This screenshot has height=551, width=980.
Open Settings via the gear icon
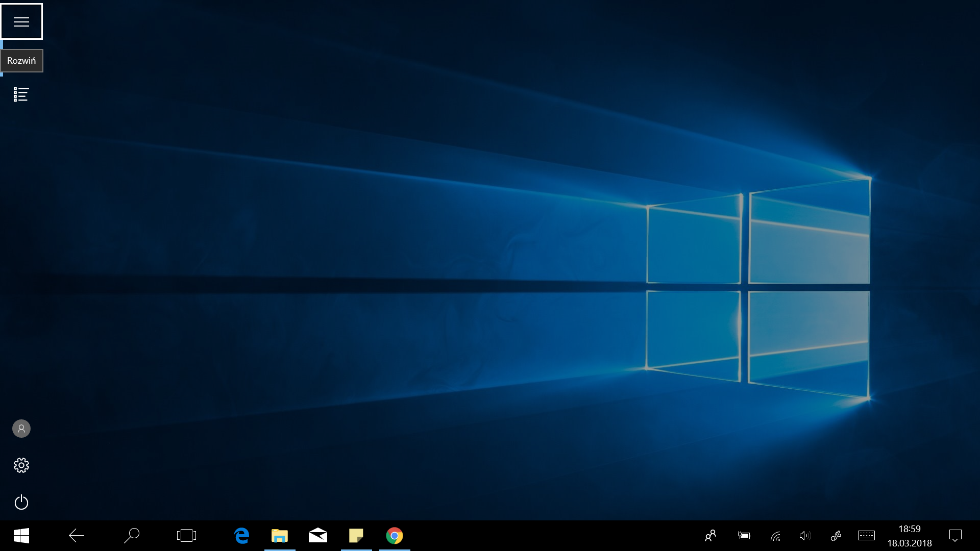click(x=21, y=465)
